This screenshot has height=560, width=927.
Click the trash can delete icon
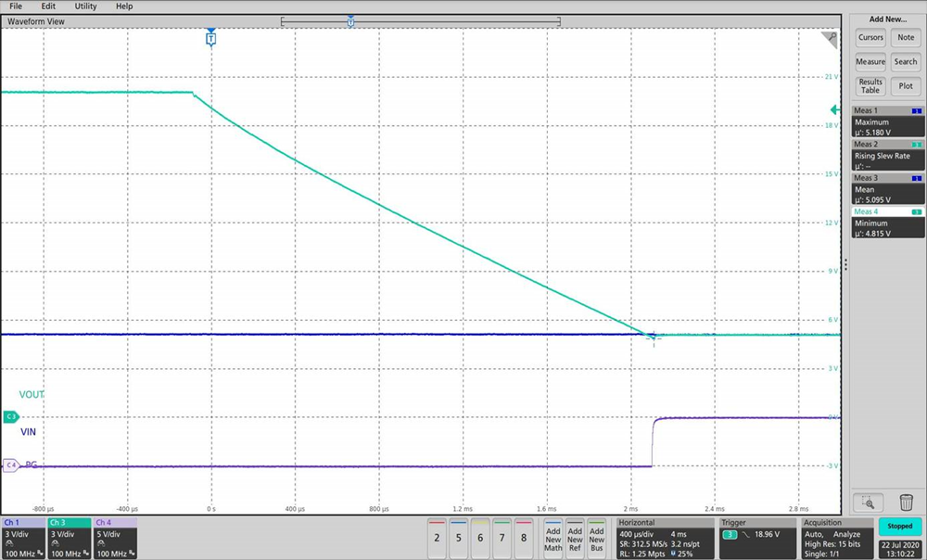pyautogui.click(x=906, y=503)
